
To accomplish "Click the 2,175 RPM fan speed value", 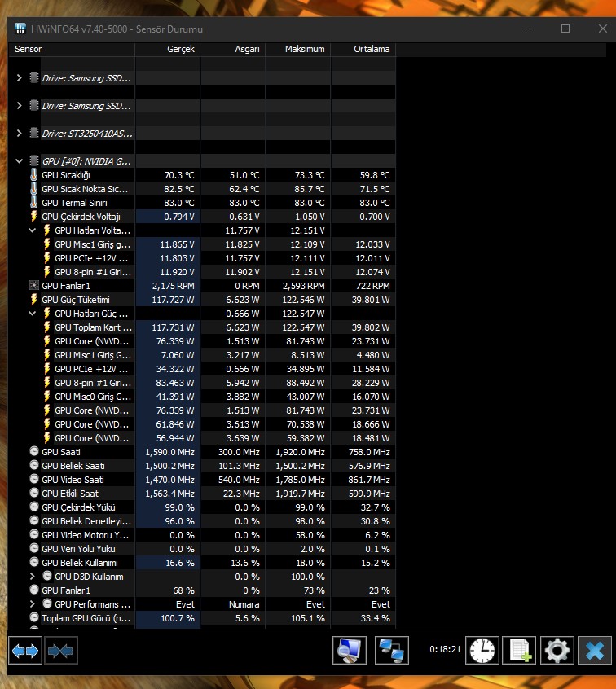I will 174,286.
